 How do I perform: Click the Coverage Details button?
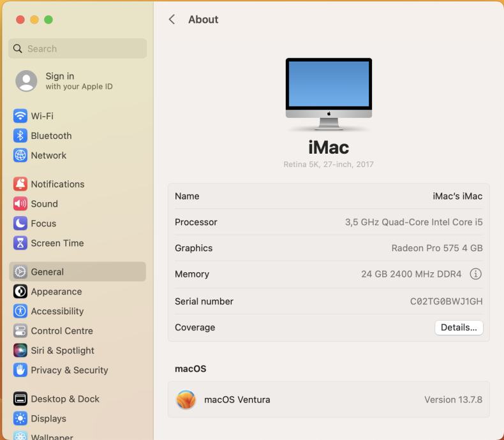(459, 328)
